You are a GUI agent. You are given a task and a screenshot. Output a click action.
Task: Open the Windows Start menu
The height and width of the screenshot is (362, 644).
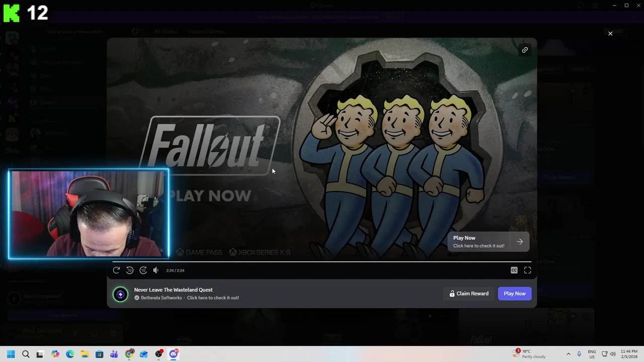(11, 354)
